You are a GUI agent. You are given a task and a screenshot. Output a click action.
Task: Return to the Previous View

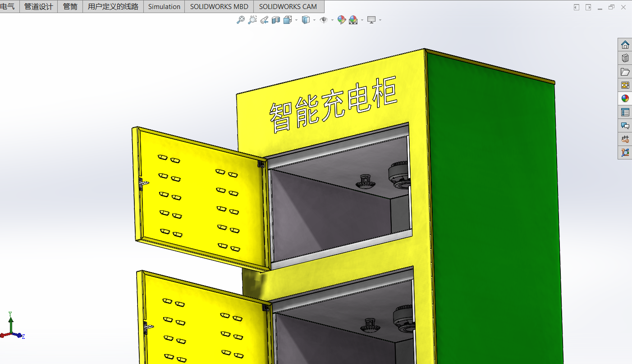(x=264, y=20)
